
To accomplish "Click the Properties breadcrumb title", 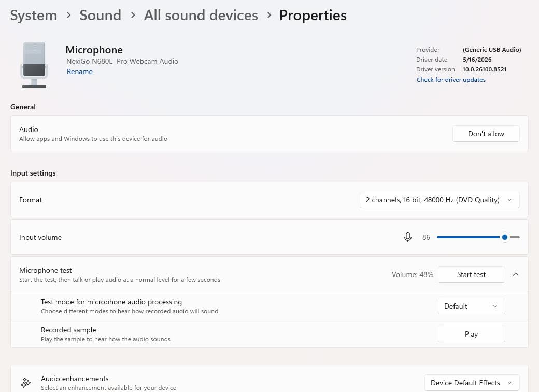I will (313, 16).
